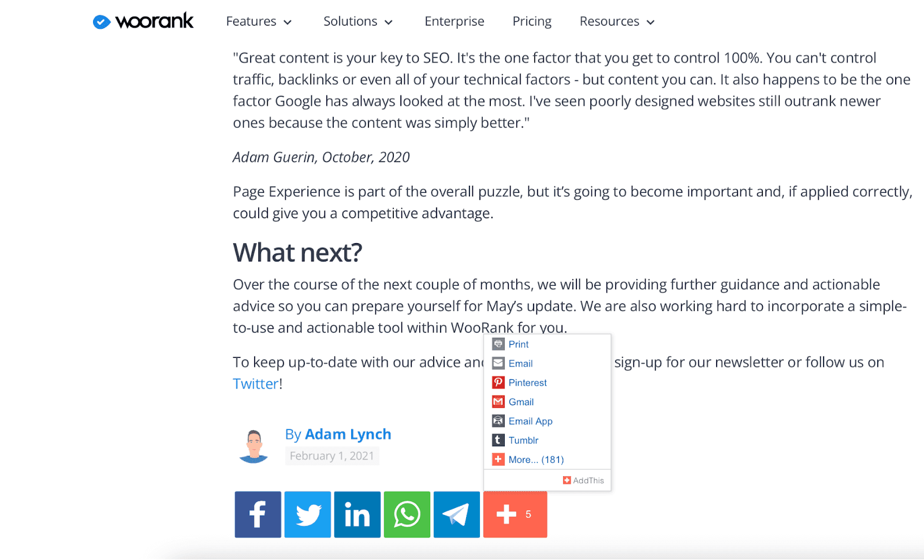Share the article via WhatsApp
924x560 pixels.
[x=407, y=514]
